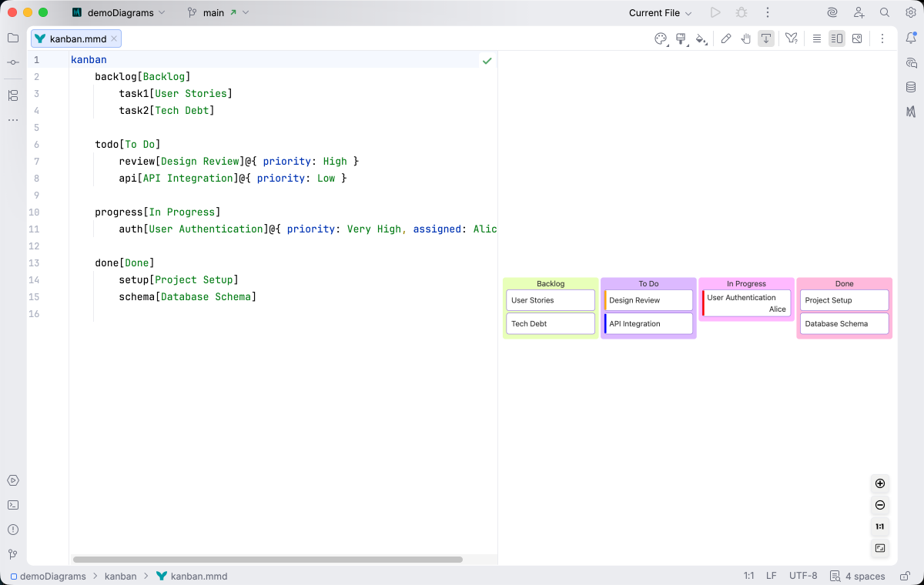924x585 pixels.
Task: Click the Design Review card in preview
Action: [x=648, y=300]
